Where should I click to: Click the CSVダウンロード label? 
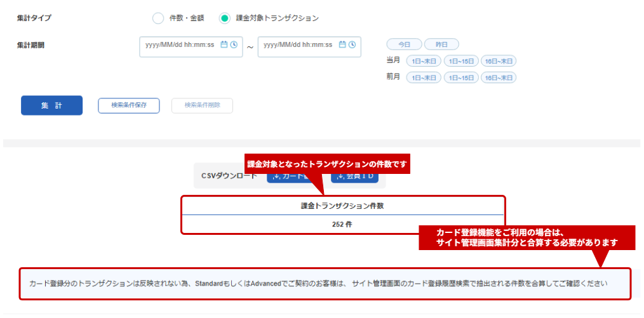[229, 176]
